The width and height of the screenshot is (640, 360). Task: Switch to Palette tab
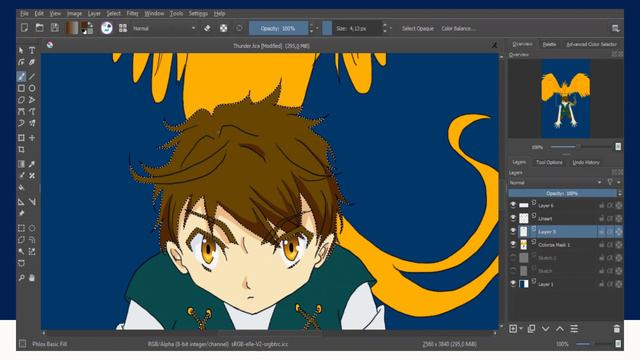pos(549,44)
